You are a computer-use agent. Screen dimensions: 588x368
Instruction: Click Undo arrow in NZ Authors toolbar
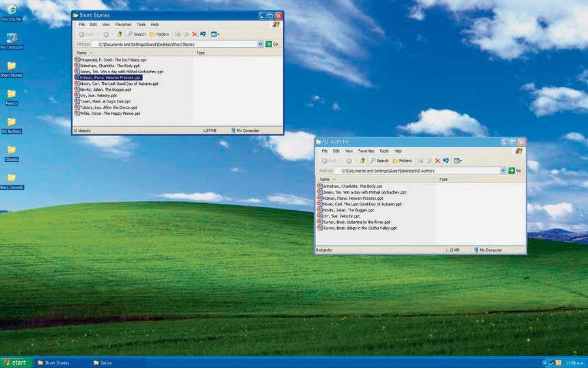point(446,161)
